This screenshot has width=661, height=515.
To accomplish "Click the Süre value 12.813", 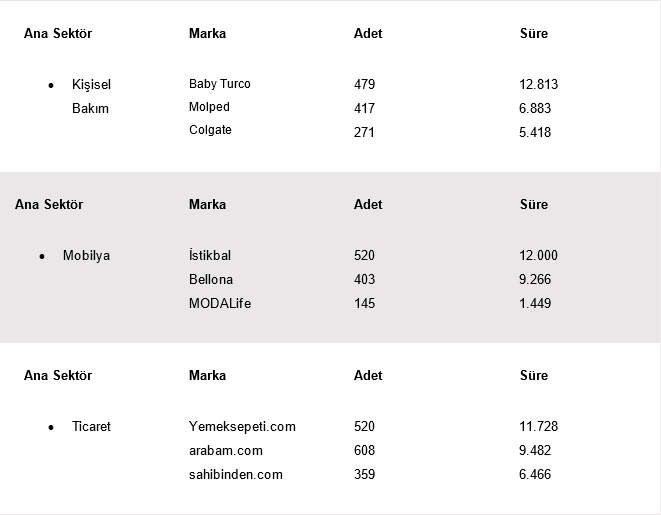I will point(538,84).
